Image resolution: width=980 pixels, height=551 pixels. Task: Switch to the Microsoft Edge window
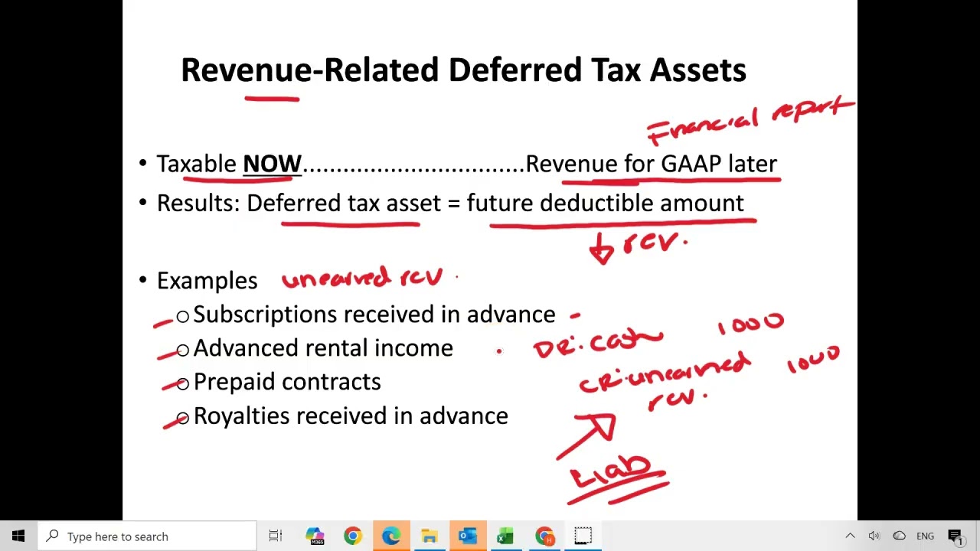[391, 536]
